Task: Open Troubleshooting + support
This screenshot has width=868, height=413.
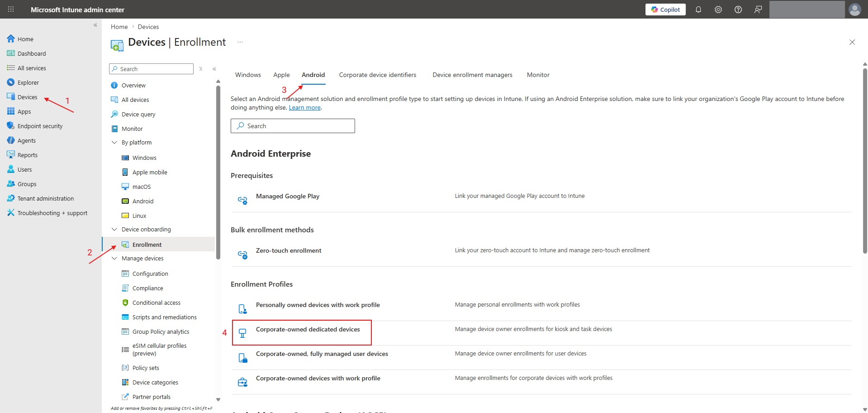Action: click(52, 213)
